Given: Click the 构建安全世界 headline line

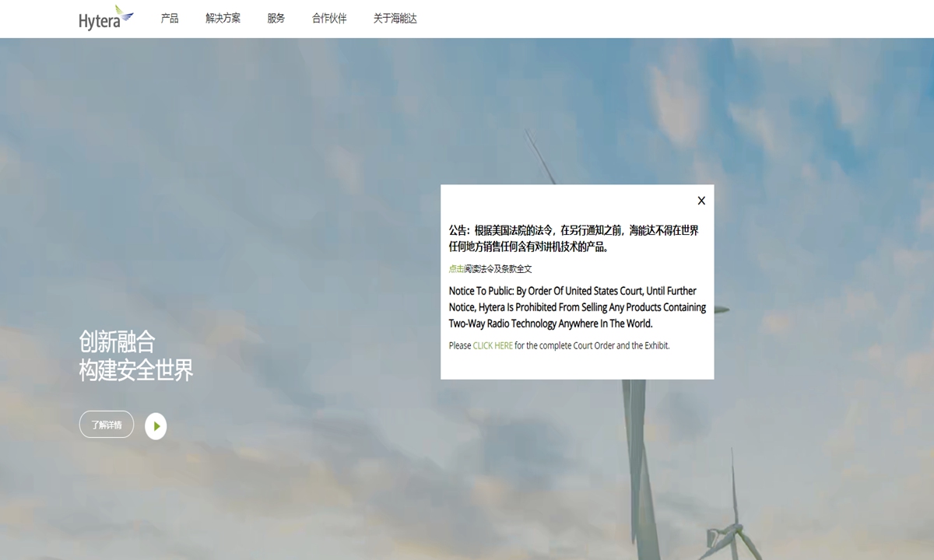Looking at the screenshot, I should (x=136, y=370).
